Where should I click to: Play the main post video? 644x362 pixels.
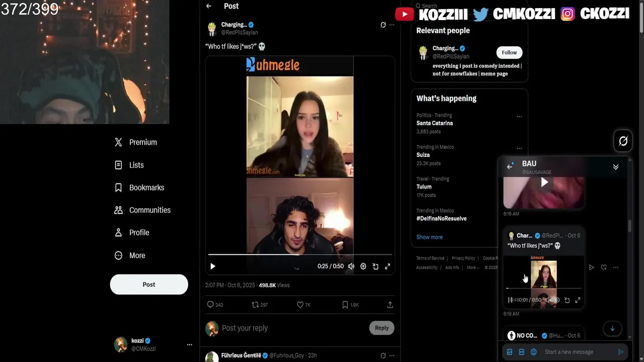click(213, 266)
